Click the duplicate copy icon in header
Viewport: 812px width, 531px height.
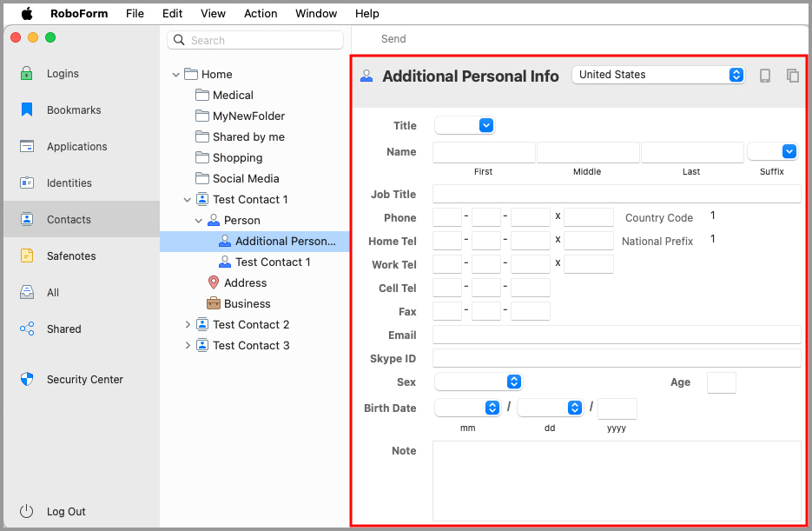click(792, 76)
